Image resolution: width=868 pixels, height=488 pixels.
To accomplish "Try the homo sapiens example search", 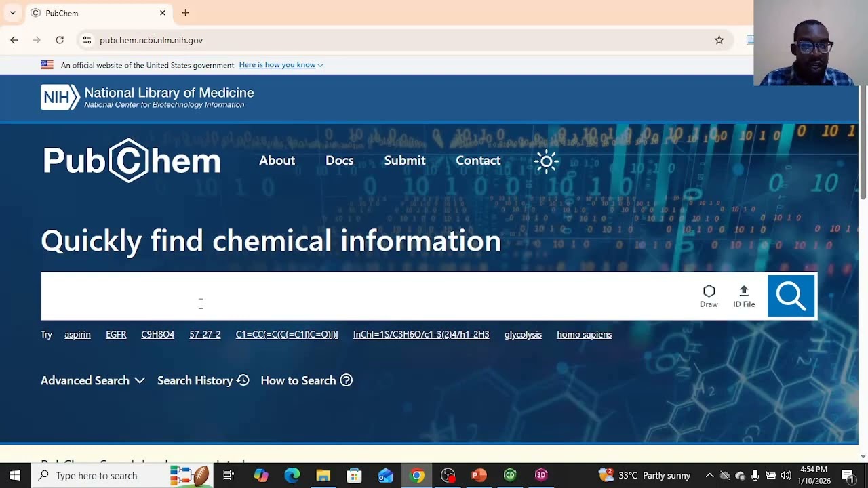I will tap(584, 334).
